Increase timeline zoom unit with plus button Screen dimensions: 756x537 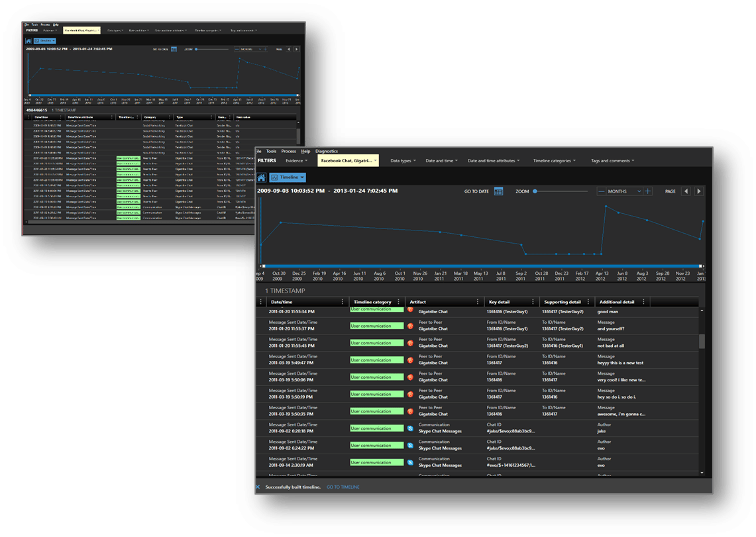pyautogui.click(x=647, y=191)
